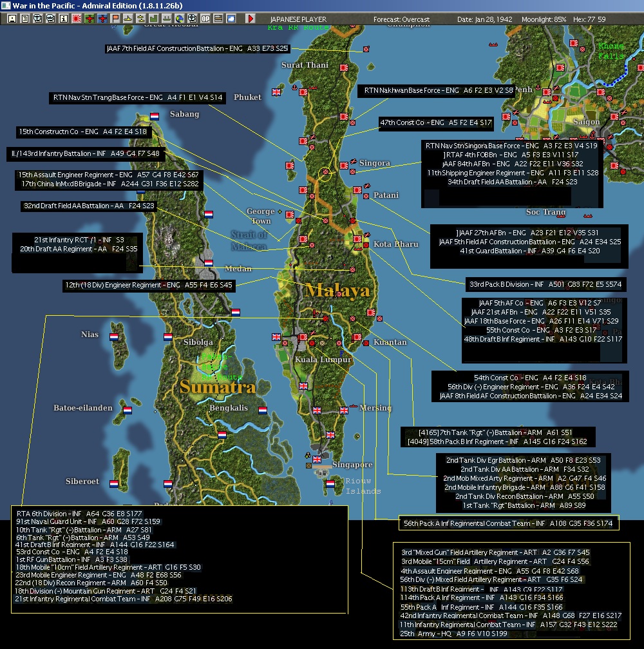The width and height of the screenshot is (644, 649).
Task: Click 'RTN Nakhwan Base Force' label
Action: coord(438,90)
